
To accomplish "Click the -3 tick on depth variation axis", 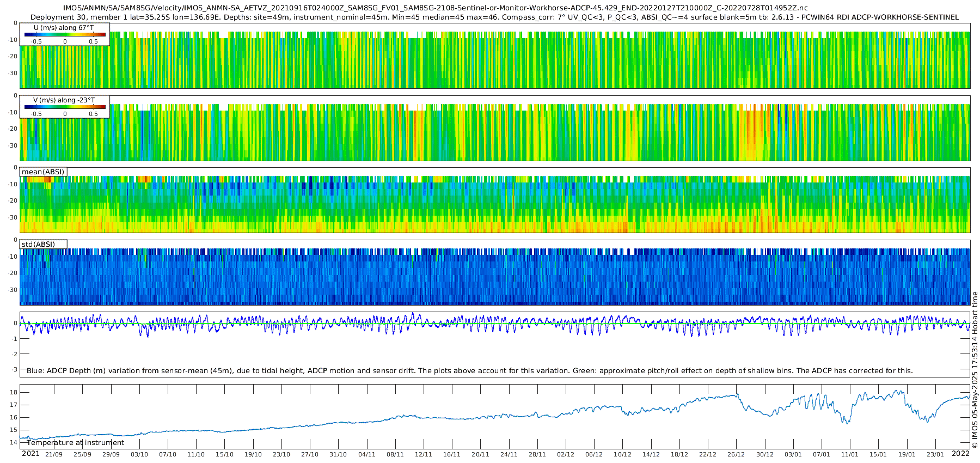I will coord(15,369).
